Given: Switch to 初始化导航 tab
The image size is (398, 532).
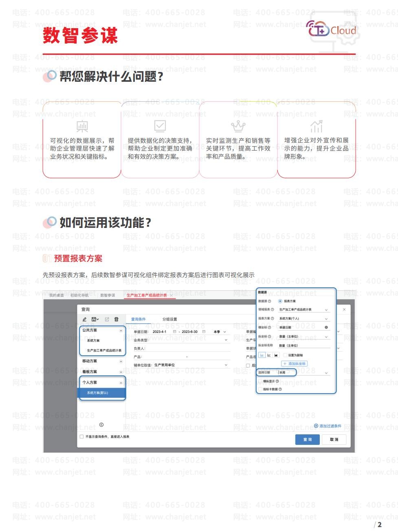Looking at the screenshot, I should 79,295.
